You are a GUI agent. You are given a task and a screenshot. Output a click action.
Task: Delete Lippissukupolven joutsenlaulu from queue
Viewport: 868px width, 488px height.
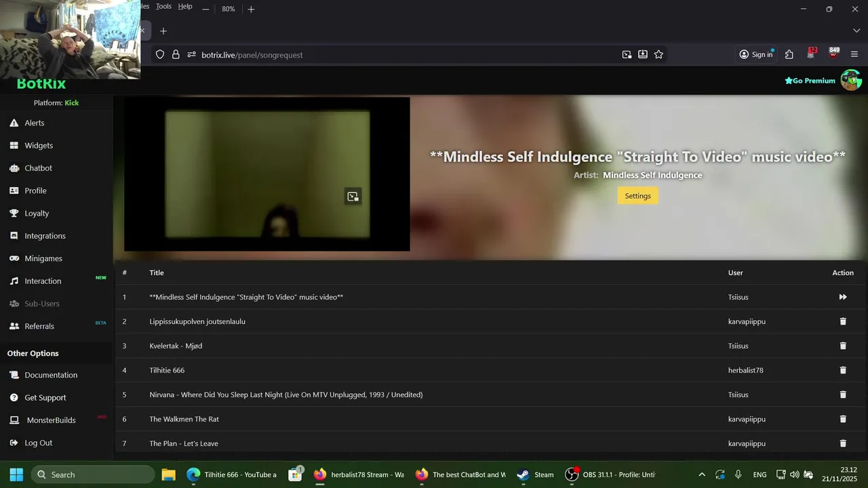coord(843,321)
